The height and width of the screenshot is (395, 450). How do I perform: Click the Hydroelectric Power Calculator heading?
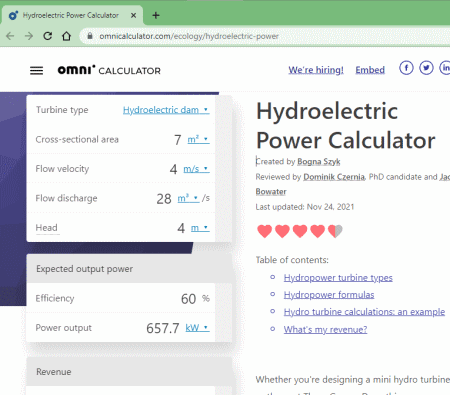point(346,125)
